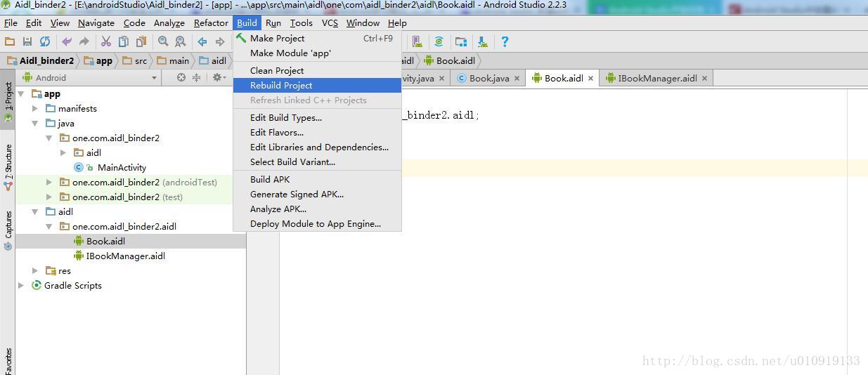The height and width of the screenshot is (375, 868).
Task: Click the Copy toolbar icon
Action: (x=124, y=41)
